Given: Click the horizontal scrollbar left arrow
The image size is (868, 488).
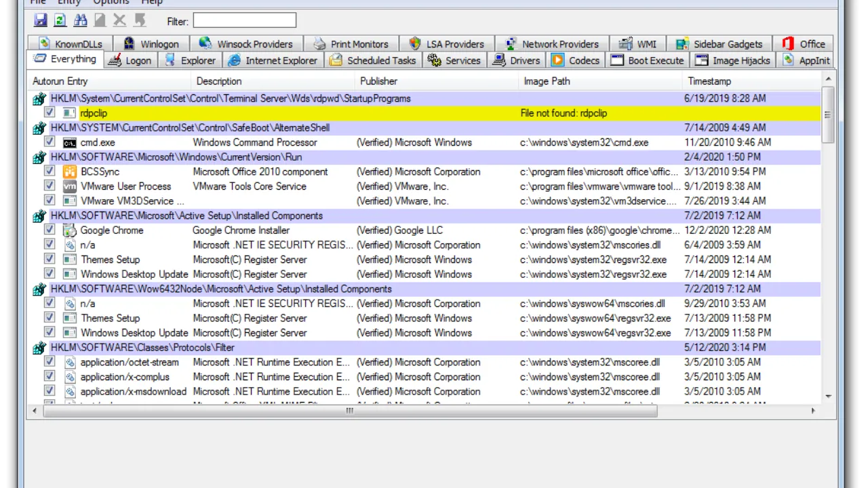Looking at the screenshot, I should tap(34, 411).
